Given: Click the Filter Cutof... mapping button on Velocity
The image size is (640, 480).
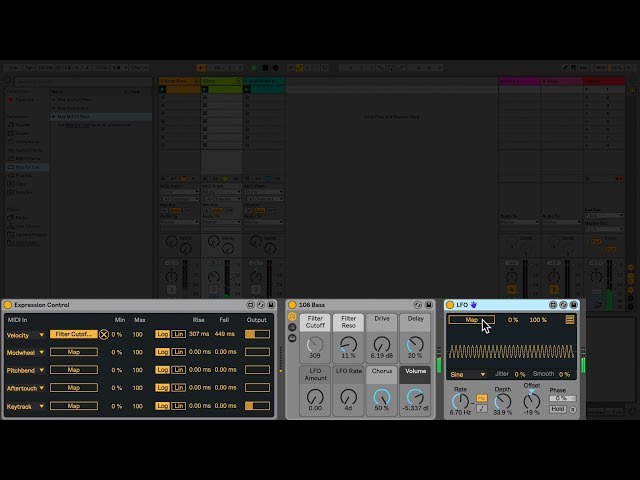Looking at the screenshot, I should (74, 334).
